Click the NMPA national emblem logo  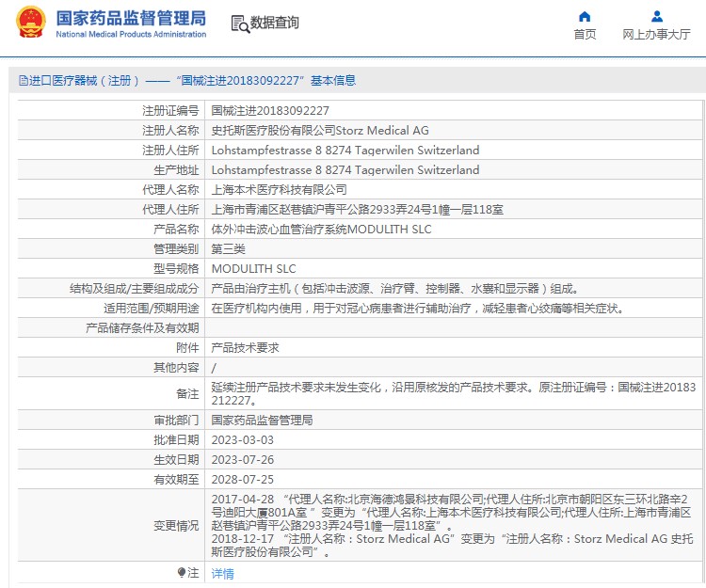click(31, 22)
